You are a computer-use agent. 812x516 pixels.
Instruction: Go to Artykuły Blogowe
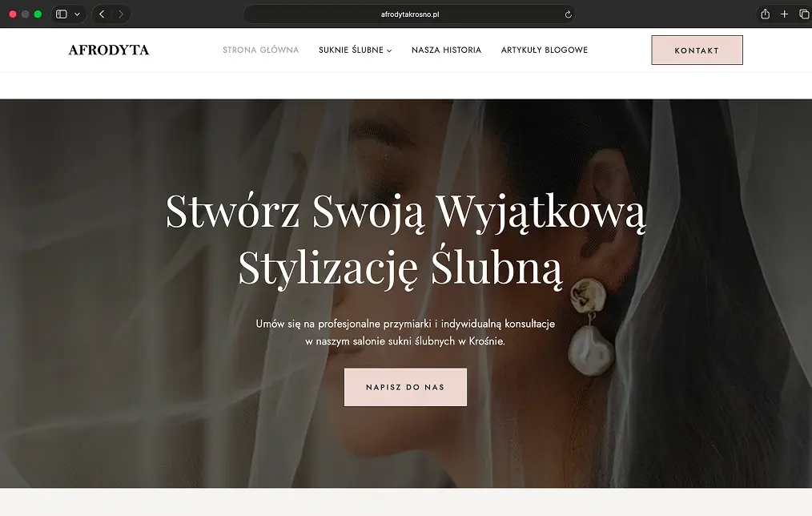[x=545, y=50]
